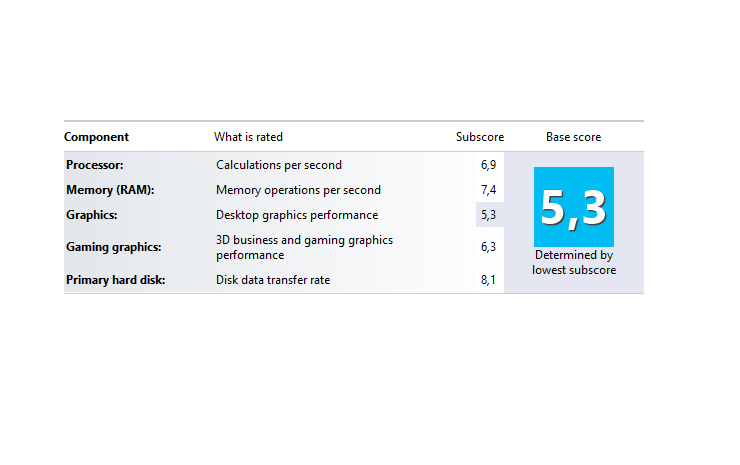The width and height of the screenshot is (740, 465).
Task: Click the hard disk subscore 8,1
Action: pos(488,280)
